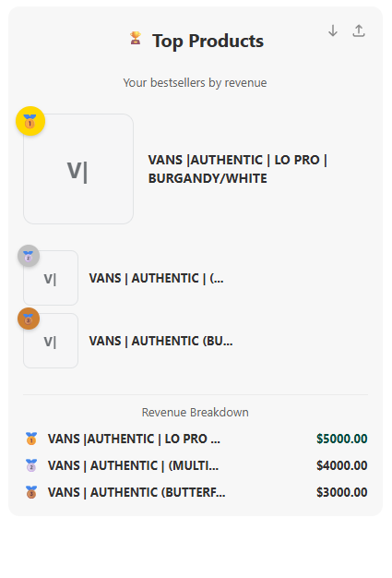Click silver medal icon in Revenue Breakdown
392x578 pixels.
click(31, 465)
